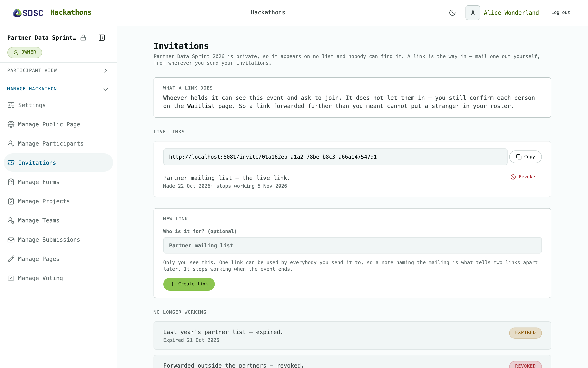Open Settings in the sidebar
The image size is (588, 368).
point(58,105)
